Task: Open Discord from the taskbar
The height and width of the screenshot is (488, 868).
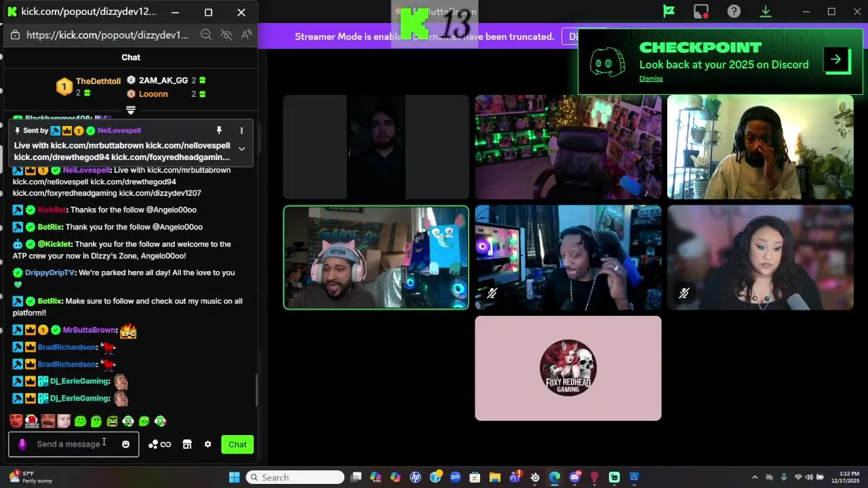Action: point(575,477)
